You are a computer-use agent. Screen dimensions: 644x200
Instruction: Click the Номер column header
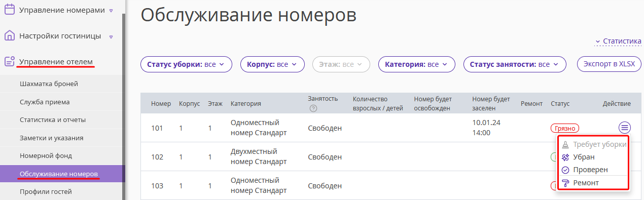161,104
